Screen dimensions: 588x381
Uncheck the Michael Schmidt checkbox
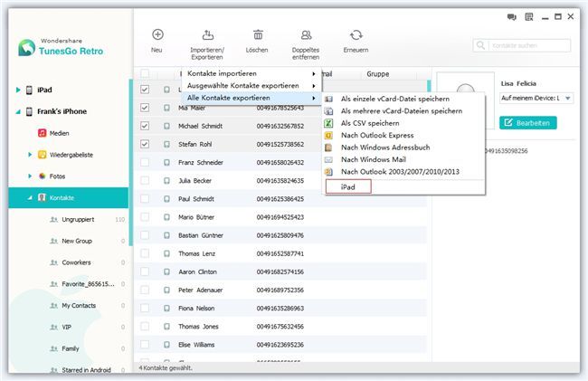tap(145, 126)
